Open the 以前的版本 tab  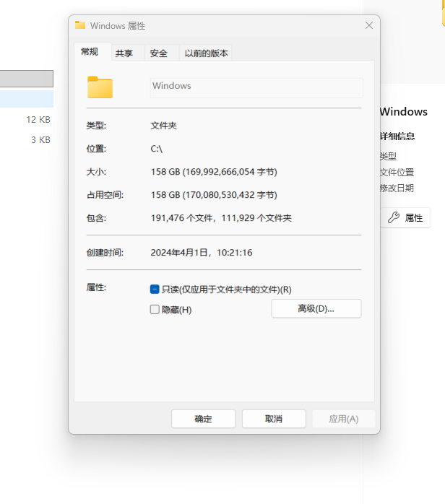tap(206, 53)
